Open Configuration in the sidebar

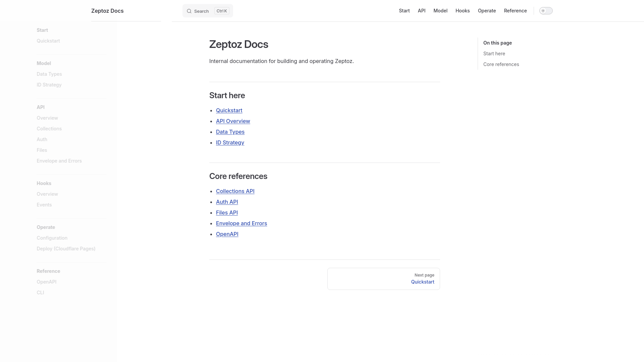point(52,238)
